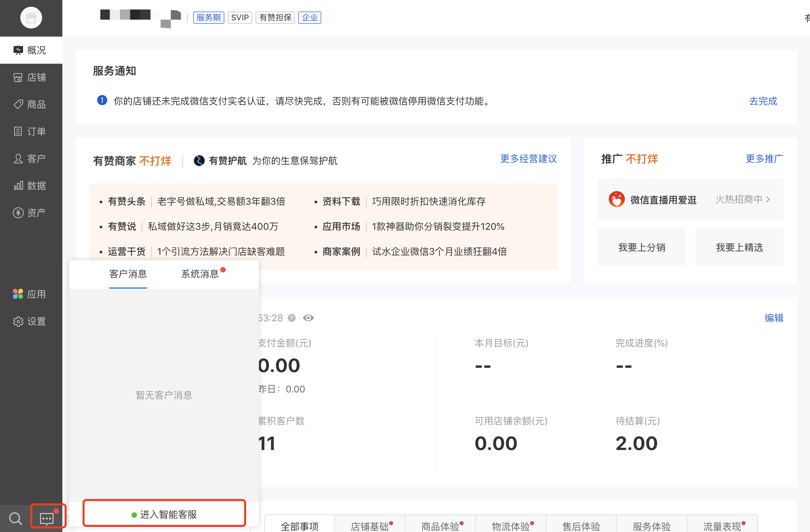Click the shop avatar icon in sidebar
Screen dimensions: 810x532
[31, 18]
